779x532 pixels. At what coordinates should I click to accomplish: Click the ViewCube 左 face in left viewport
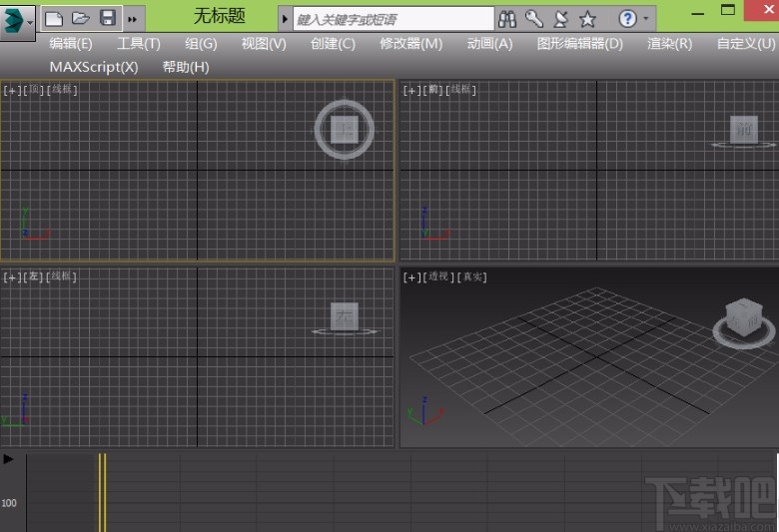tap(345, 316)
